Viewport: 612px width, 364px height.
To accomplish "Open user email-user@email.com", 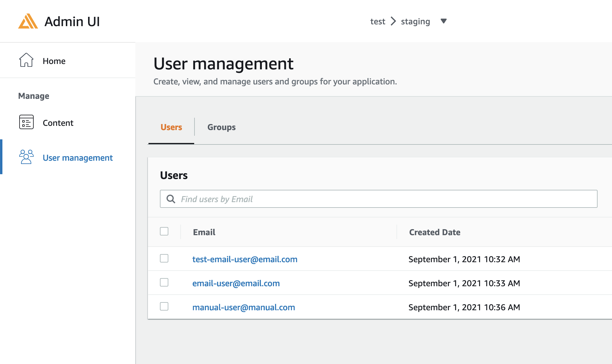I will tap(236, 283).
